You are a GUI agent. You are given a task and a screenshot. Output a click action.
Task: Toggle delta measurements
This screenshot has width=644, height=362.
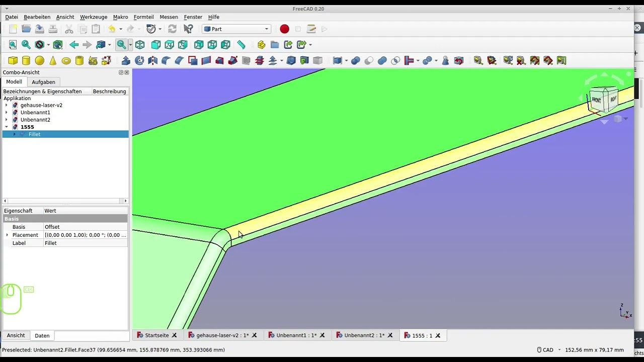click(x=561, y=61)
